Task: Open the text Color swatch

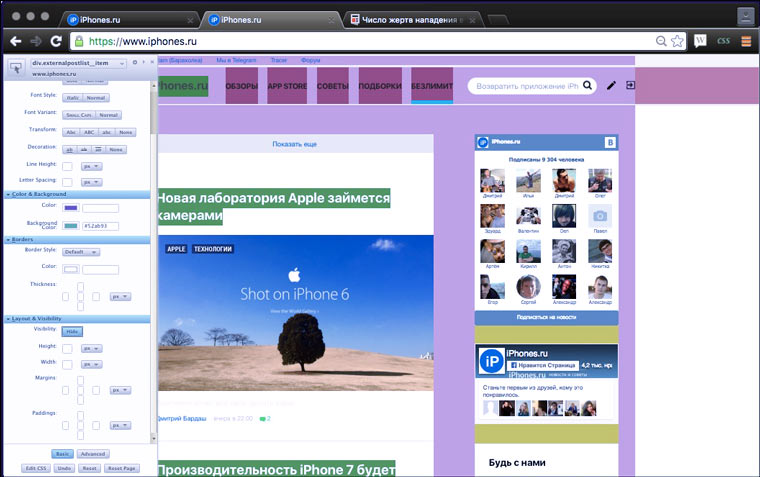Action: (x=71, y=208)
